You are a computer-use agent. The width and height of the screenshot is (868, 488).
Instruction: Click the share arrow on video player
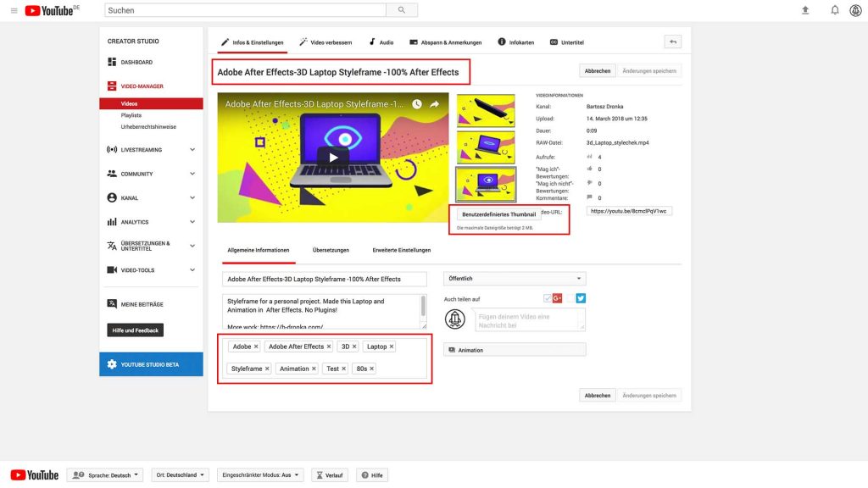point(434,104)
